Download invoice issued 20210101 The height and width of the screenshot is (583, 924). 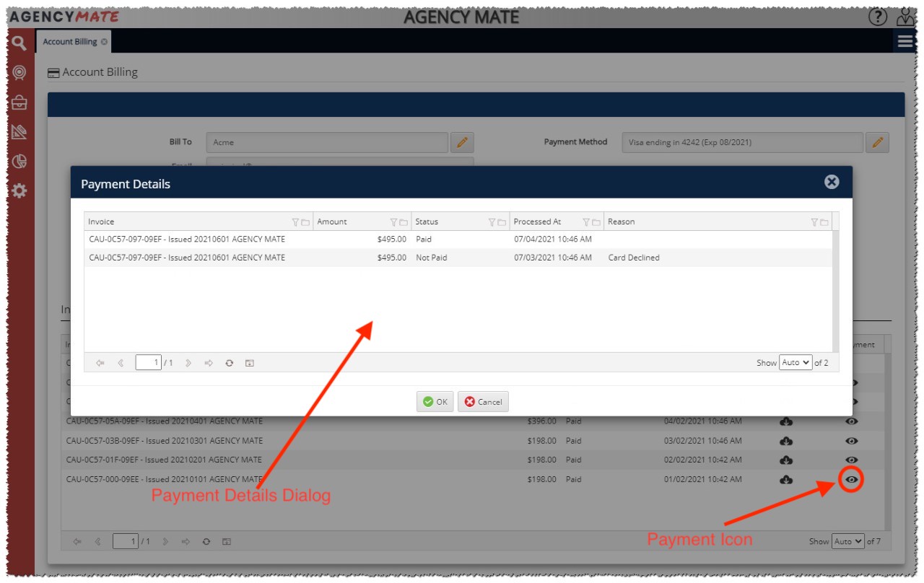(x=786, y=480)
